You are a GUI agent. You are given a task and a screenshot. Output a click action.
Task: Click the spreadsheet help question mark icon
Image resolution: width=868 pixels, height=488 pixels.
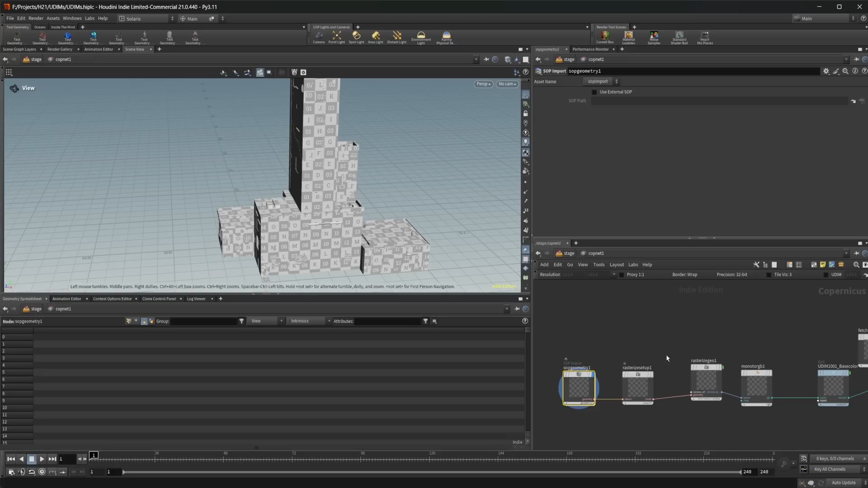(x=525, y=321)
